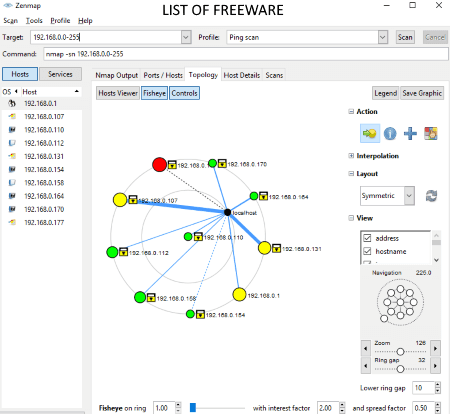This screenshot has height=414, width=450.
Task: Click the black localhost node
Action: pyautogui.click(x=227, y=212)
